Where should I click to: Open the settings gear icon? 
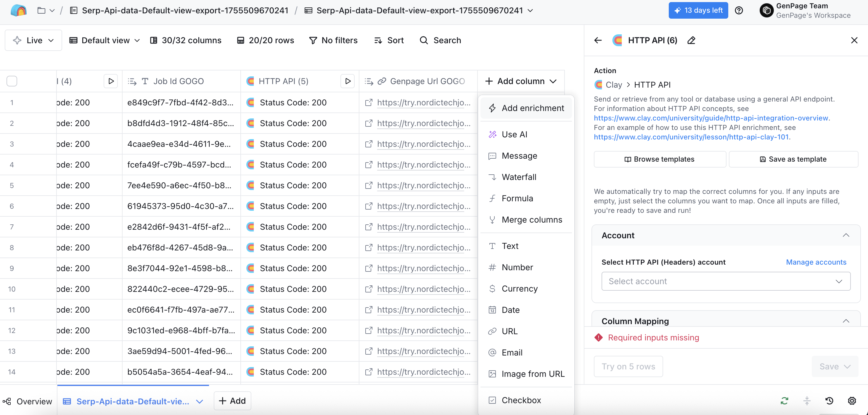click(x=852, y=401)
